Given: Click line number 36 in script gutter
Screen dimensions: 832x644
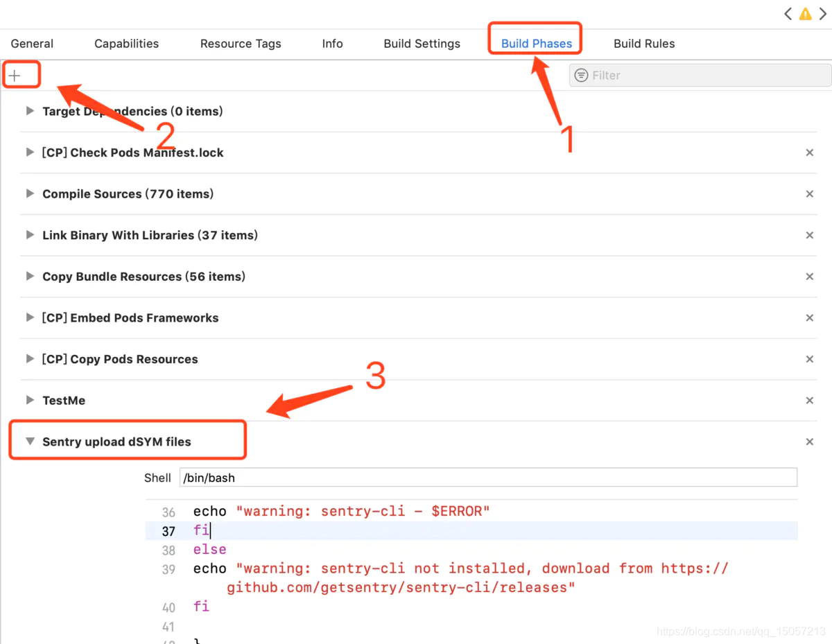Looking at the screenshot, I should tap(168, 513).
